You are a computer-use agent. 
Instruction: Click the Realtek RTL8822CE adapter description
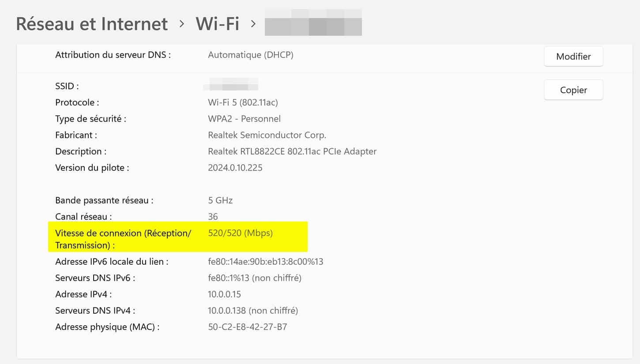click(292, 151)
